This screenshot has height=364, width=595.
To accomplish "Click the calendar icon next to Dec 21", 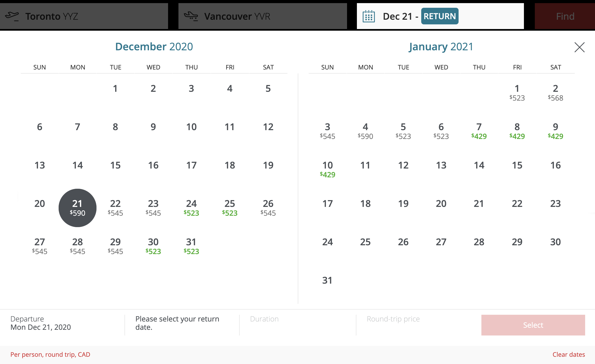I will [369, 16].
